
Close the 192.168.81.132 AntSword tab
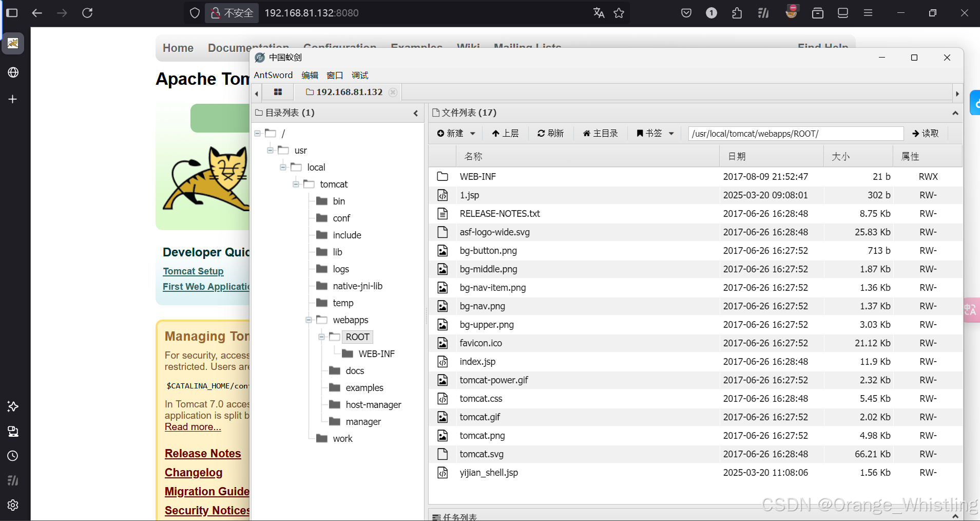pos(393,92)
